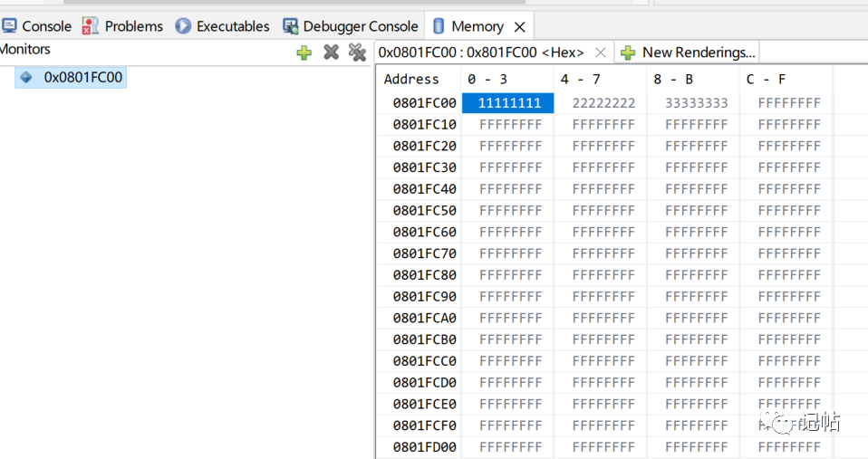Click the address 0801FC10 row label

tap(425, 124)
